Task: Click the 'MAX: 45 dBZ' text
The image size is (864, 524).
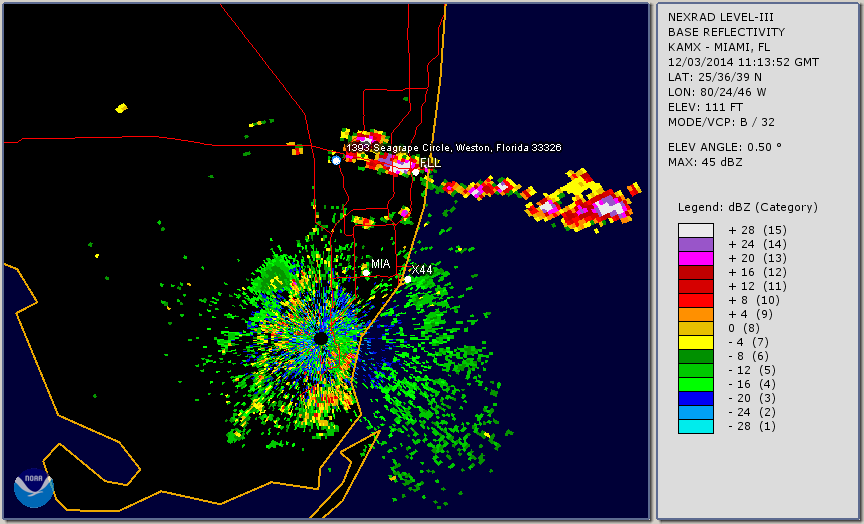Action: point(705,162)
